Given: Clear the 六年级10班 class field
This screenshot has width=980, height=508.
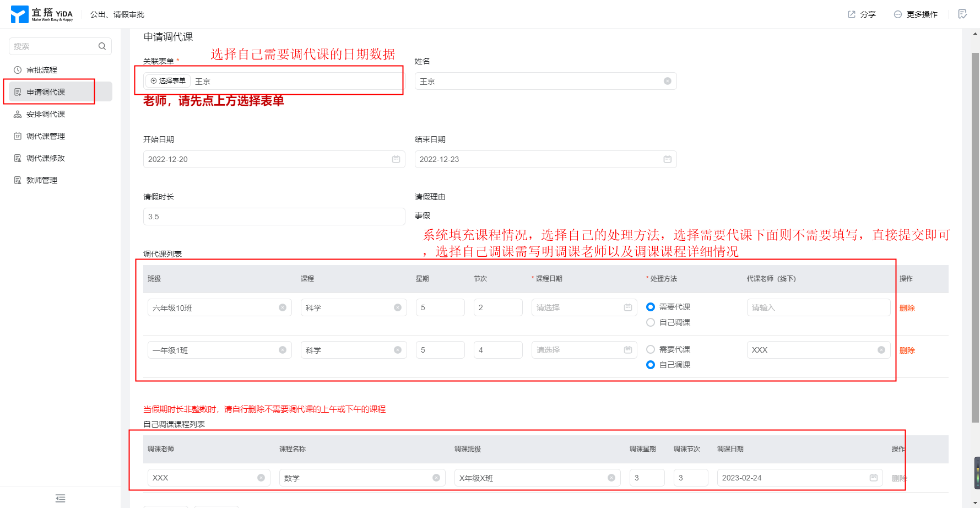Looking at the screenshot, I should 283,307.
